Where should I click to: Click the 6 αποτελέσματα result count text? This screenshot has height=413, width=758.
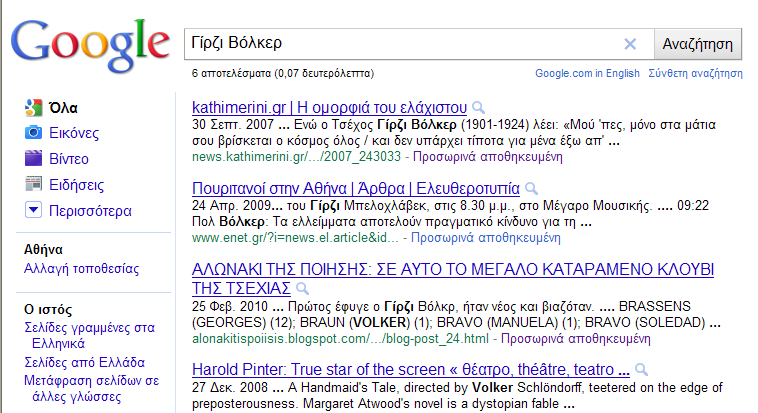283,74
